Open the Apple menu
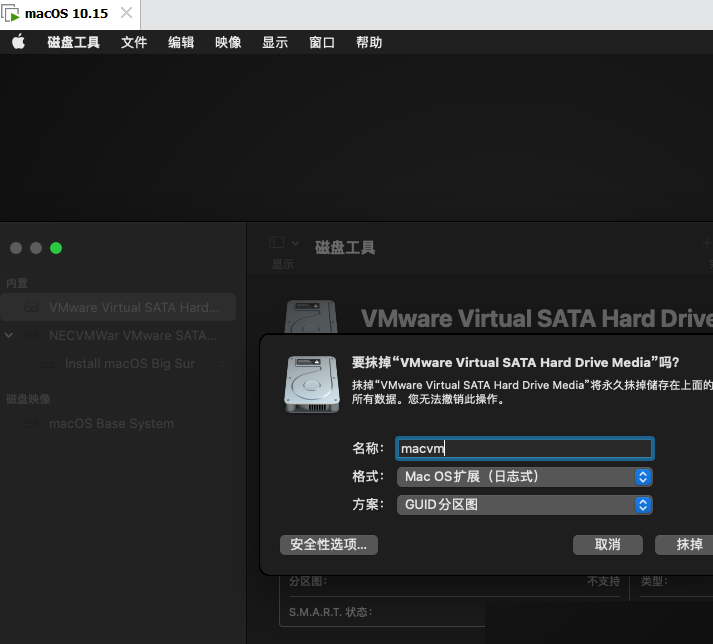This screenshot has width=713, height=644. tap(18, 42)
